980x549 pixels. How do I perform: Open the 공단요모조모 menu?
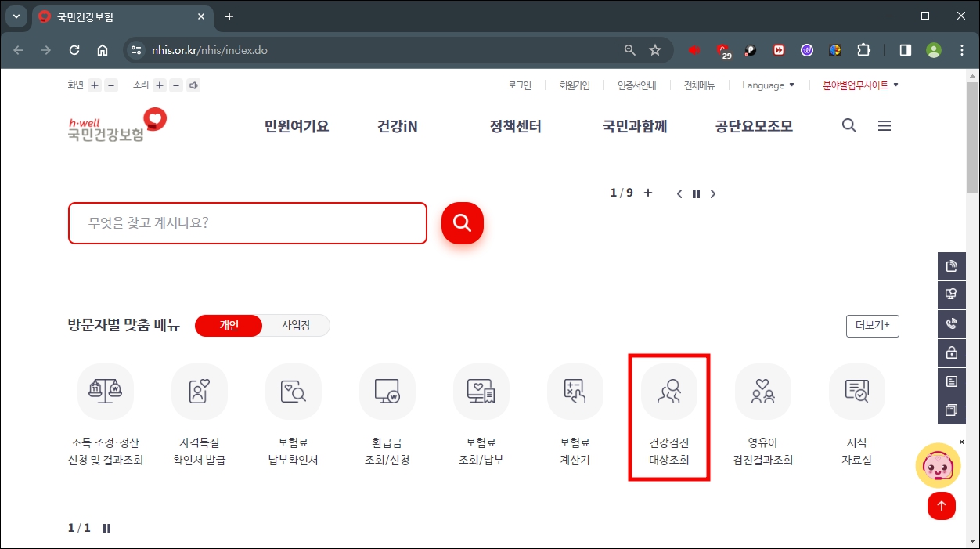(x=754, y=126)
